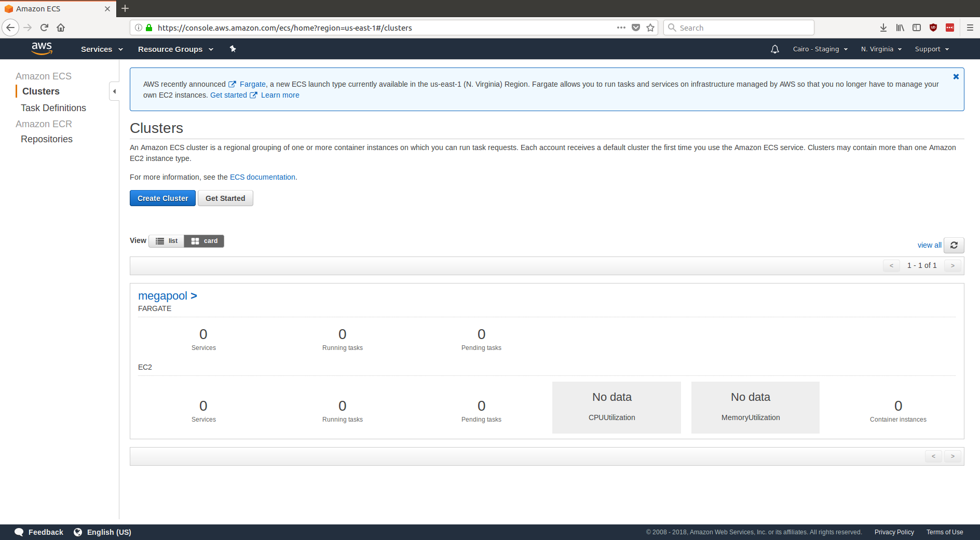Click the browser Search box
980x540 pixels.
(739, 28)
